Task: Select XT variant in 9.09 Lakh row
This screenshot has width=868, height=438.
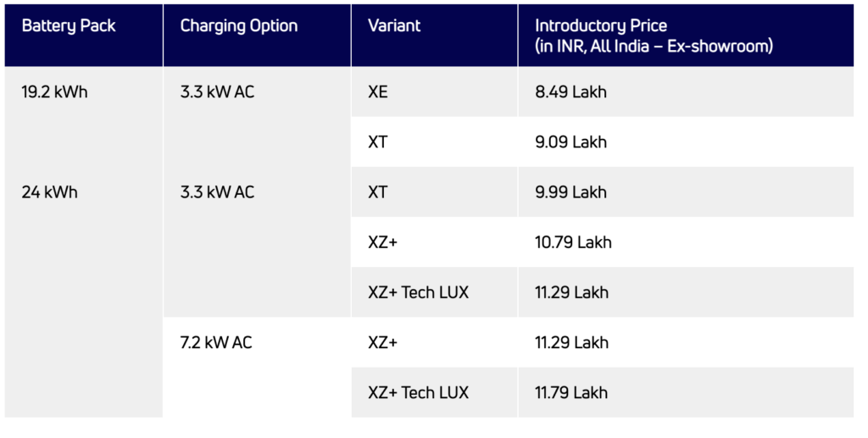Action: pos(378,142)
